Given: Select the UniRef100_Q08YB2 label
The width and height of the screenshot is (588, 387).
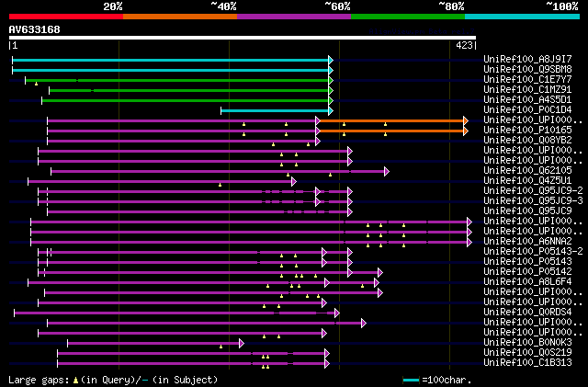Looking at the screenshot, I should click(527, 140).
